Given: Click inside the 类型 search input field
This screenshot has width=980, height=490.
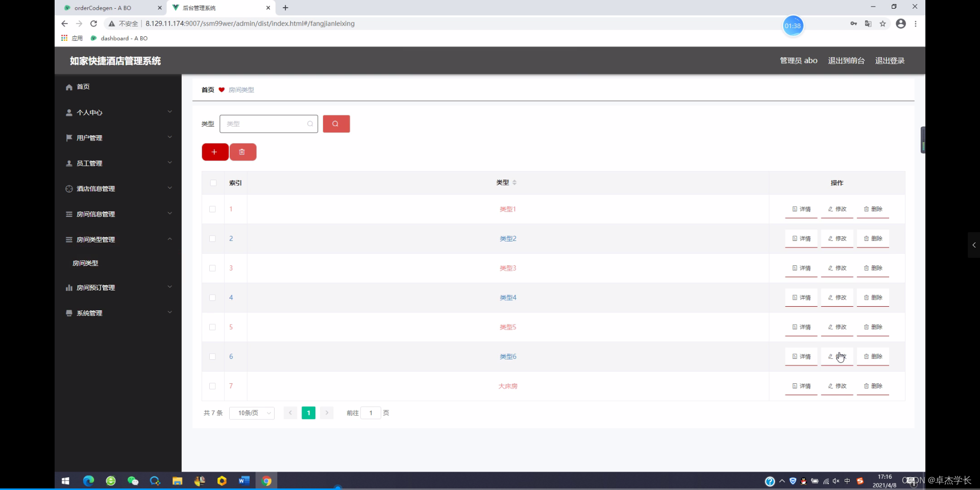Looking at the screenshot, I should click(x=265, y=124).
